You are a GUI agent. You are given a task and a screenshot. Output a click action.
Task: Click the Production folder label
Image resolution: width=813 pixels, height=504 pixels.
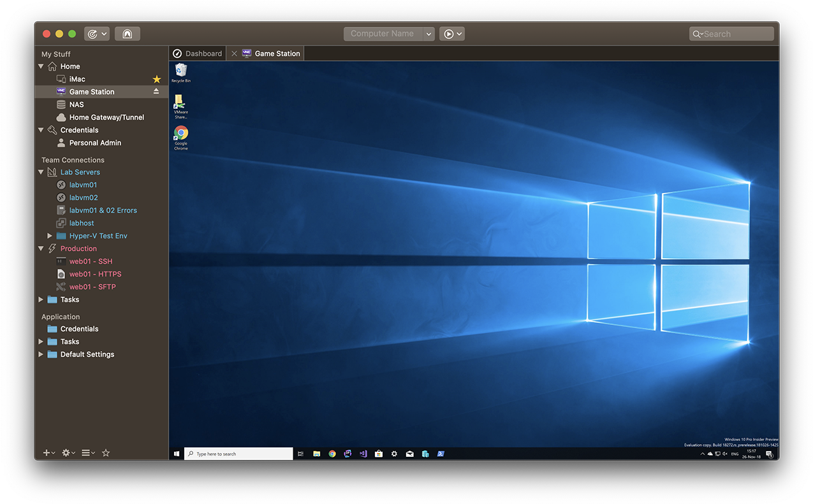(x=79, y=248)
